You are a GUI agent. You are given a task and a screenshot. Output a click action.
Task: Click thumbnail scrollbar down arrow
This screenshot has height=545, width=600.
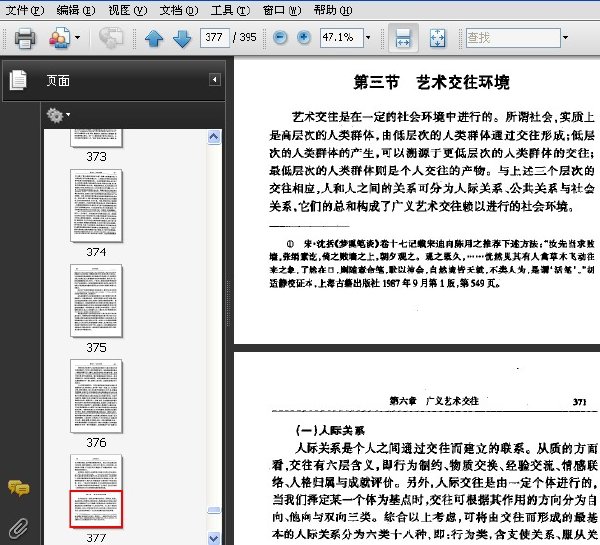[x=214, y=538]
